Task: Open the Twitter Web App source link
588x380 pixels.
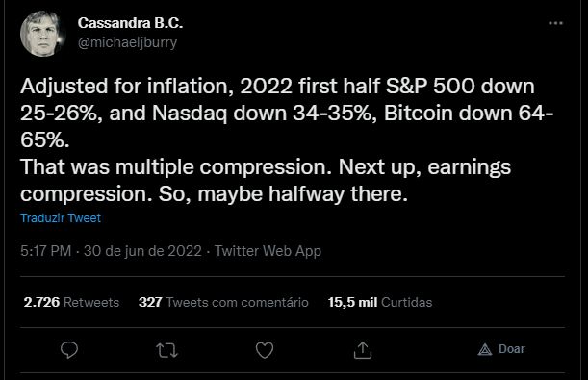Action: [268, 251]
